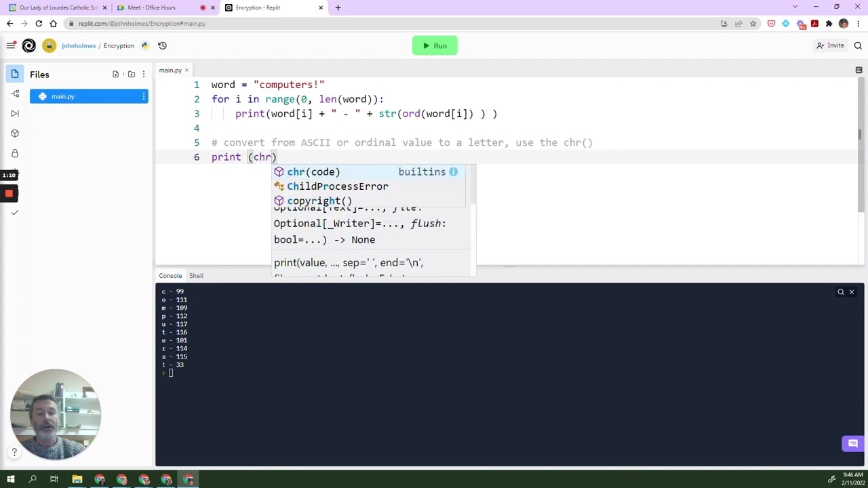This screenshot has height=488, width=868.
Task: Select ChildProcessError autocomplete suggestion
Action: [369, 186]
